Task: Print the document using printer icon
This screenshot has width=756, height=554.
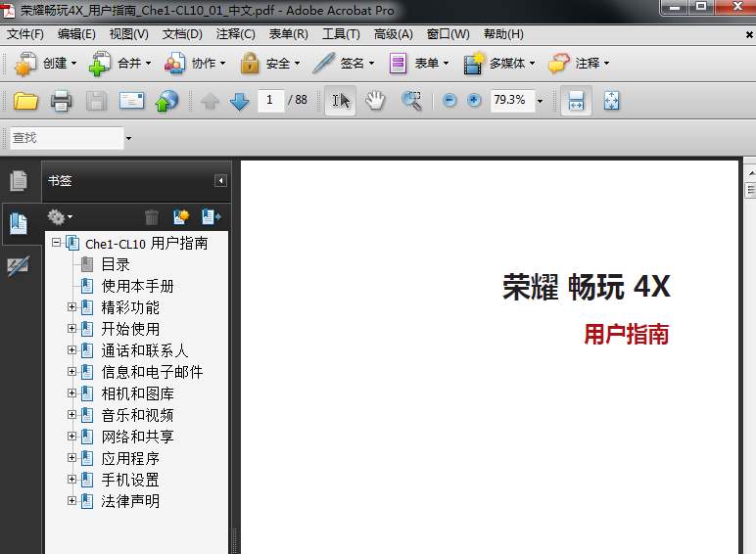Action: 62,101
